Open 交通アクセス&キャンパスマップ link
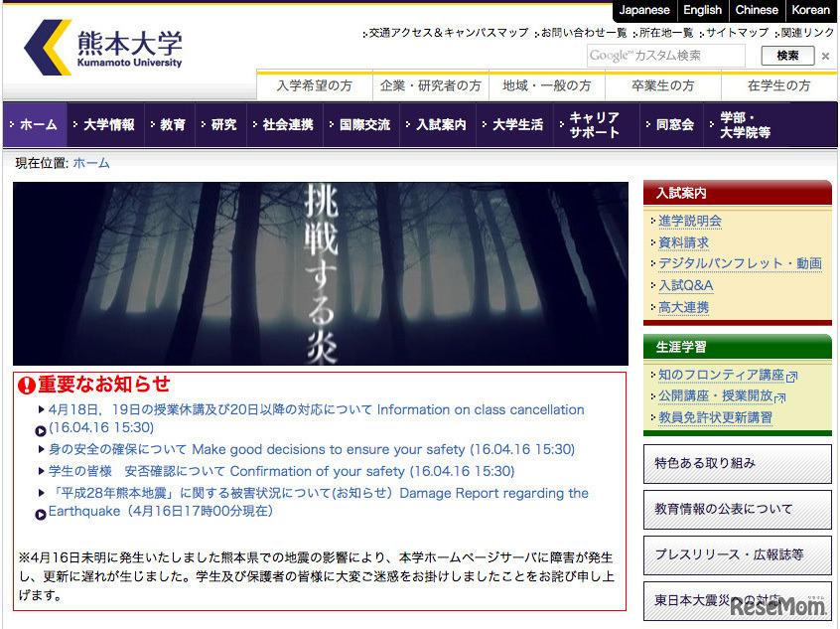 (449, 33)
